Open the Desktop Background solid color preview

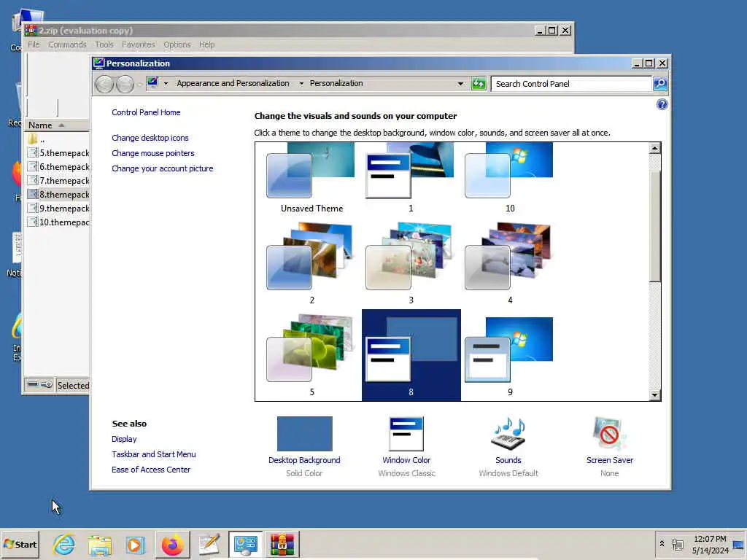[304, 434]
